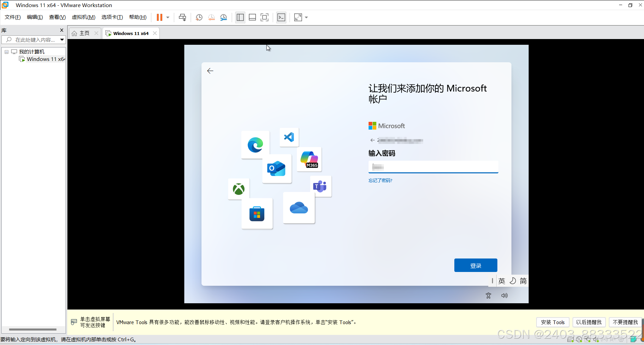Open the accessibility icon in the guest

(488, 296)
